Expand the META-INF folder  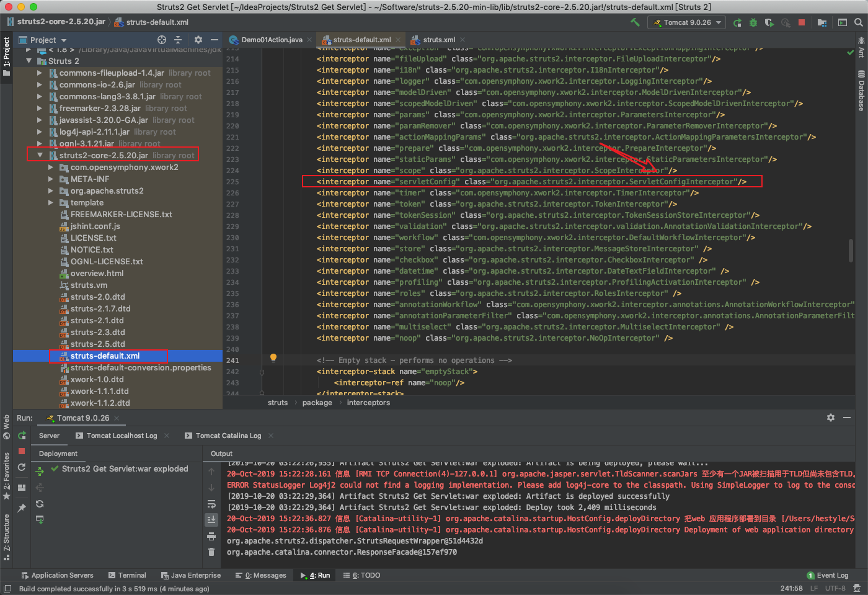51,179
